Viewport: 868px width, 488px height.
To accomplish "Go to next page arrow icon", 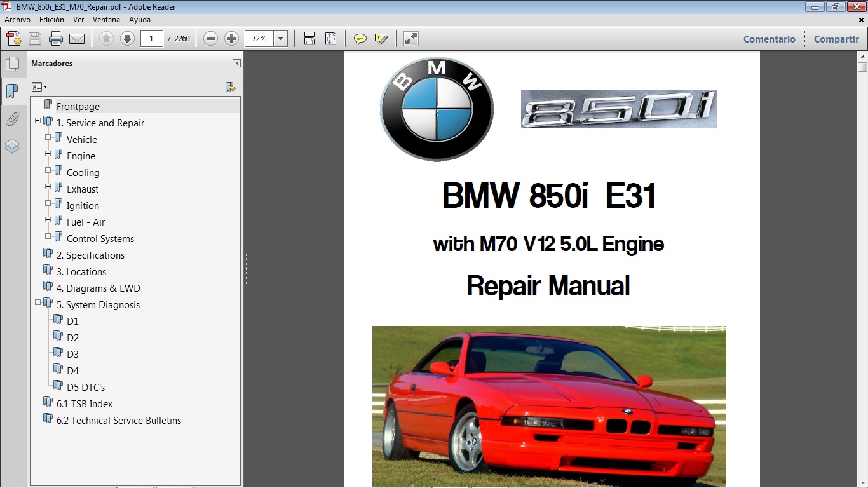I will pos(127,39).
